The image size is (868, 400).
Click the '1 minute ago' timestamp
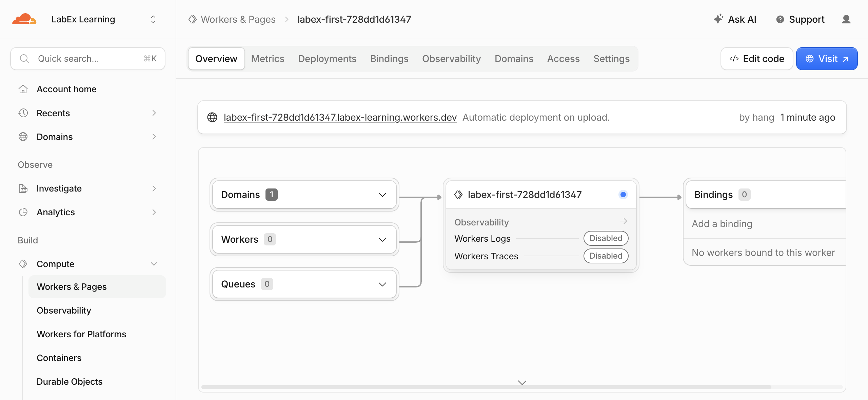(808, 117)
